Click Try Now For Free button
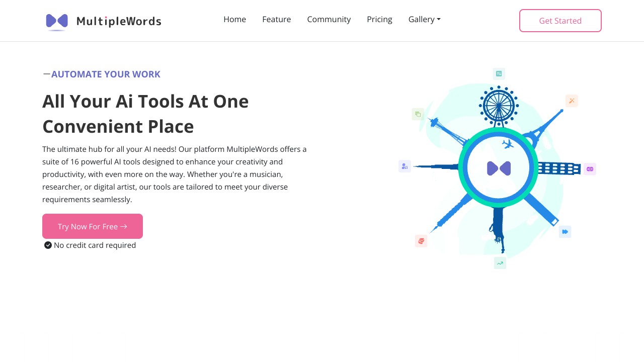Viewport: 644px width, 362px height. 93,226
